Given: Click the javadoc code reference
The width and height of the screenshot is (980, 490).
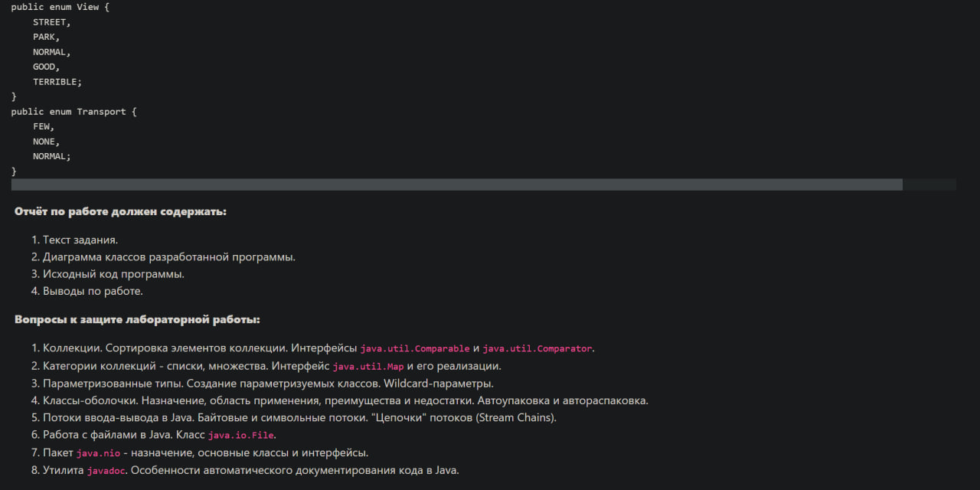Looking at the screenshot, I should (x=106, y=469).
